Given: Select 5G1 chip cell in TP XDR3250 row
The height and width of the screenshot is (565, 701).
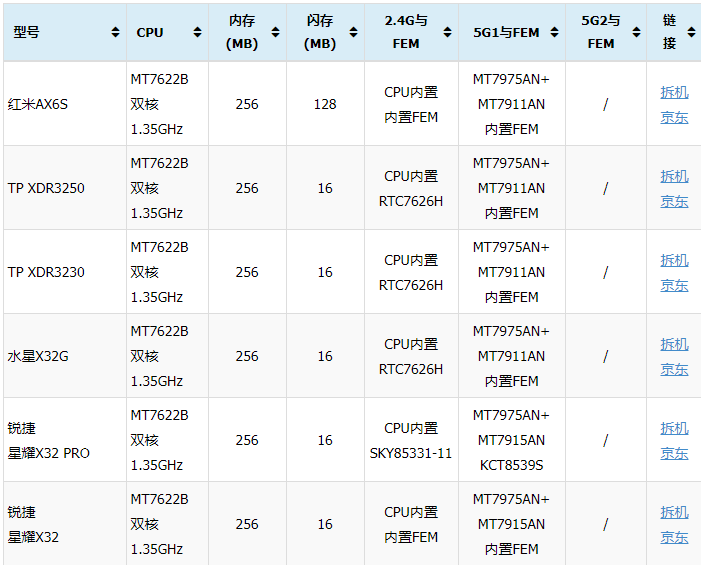Looking at the screenshot, I should (x=512, y=188).
